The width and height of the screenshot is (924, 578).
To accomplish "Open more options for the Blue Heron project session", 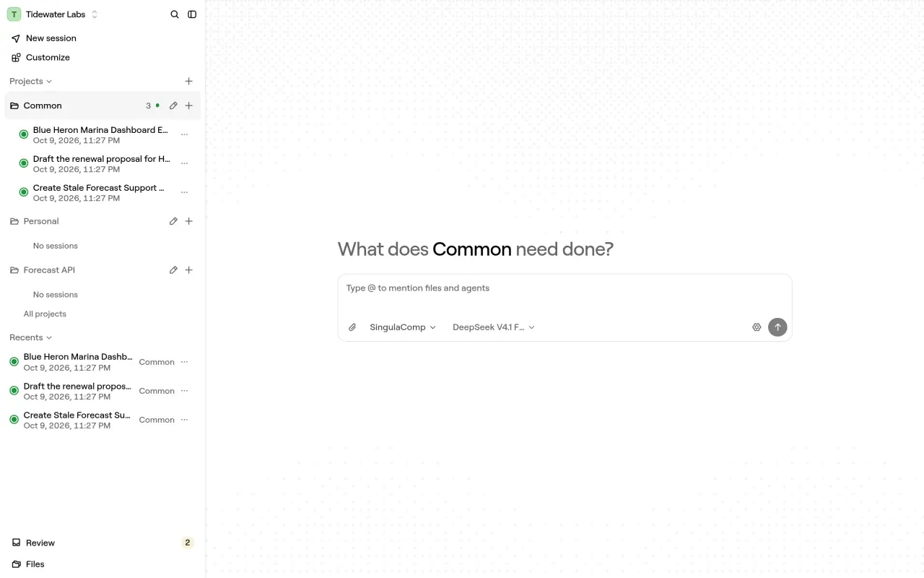I will (184, 134).
